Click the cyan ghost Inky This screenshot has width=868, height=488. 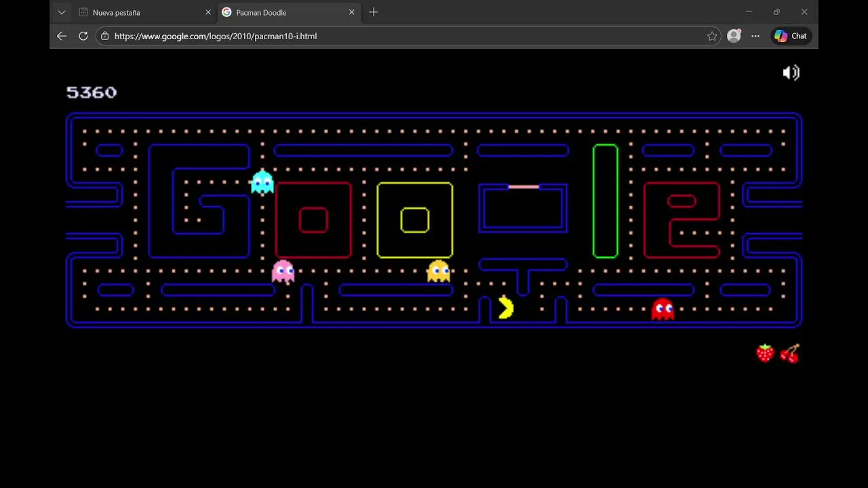[262, 182]
